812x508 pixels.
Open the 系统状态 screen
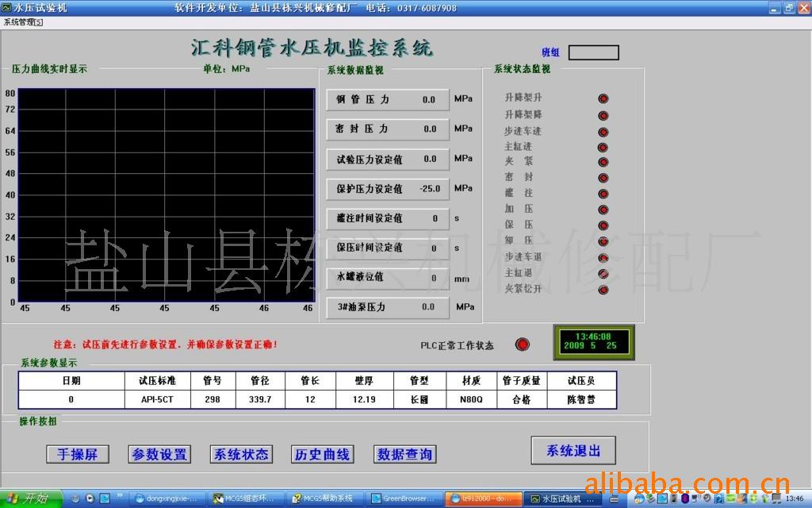[241, 454]
